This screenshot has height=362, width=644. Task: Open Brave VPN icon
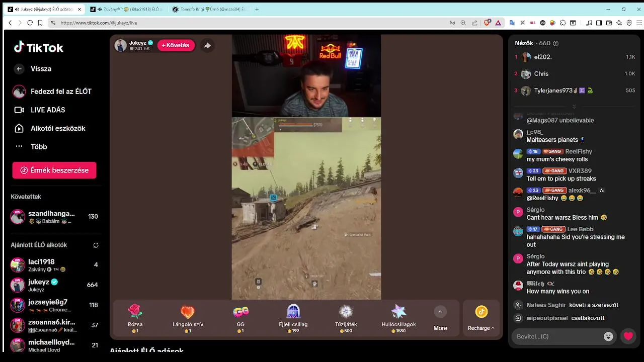pyautogui.click(x=629, y=23)
